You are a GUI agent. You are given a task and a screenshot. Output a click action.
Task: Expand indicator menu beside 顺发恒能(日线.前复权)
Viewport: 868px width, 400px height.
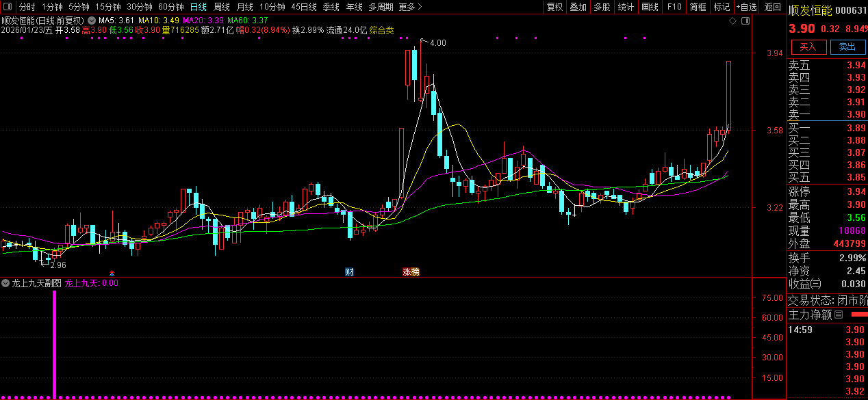(x=91, y=21)
